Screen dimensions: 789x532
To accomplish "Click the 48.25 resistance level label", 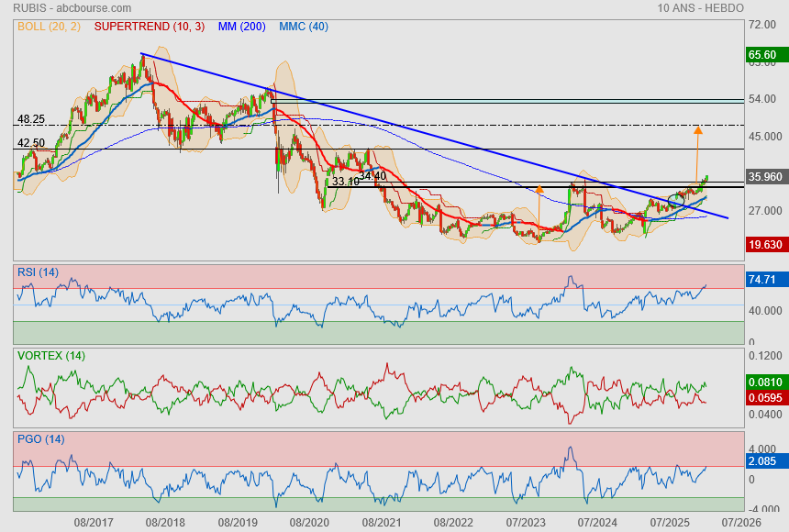I will click(x=31, y=119).
